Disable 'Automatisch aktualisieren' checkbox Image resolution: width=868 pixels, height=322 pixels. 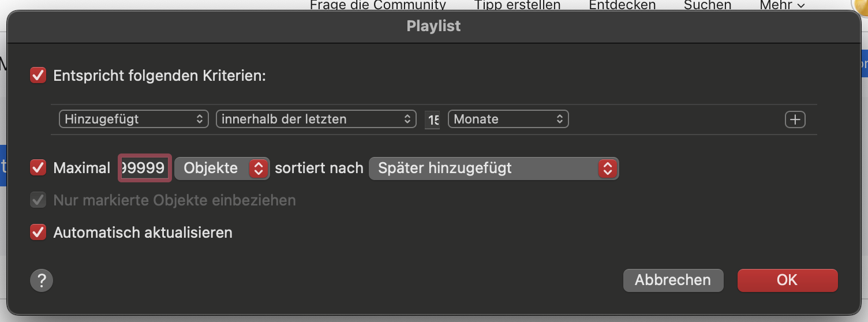[38, 233]
